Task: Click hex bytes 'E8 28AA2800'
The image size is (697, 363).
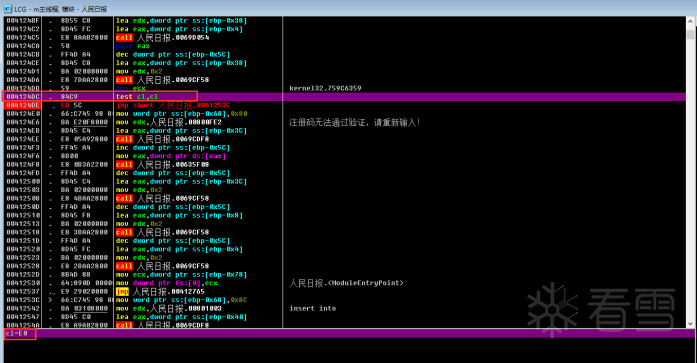Action: 84,266
